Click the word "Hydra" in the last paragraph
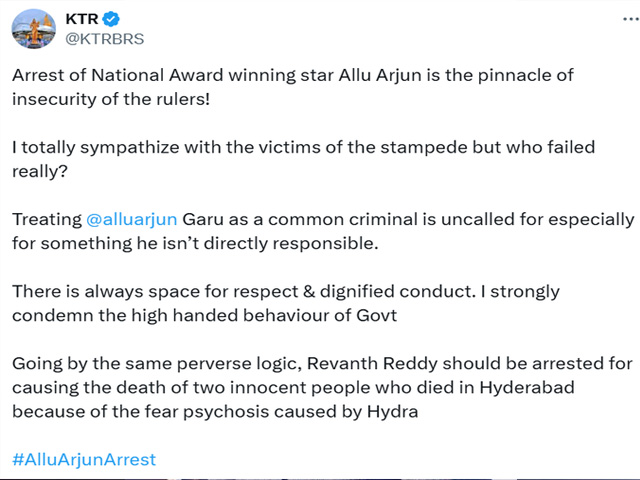The height and width of the screenshot is (480, 640). click(x=393, y=411)
